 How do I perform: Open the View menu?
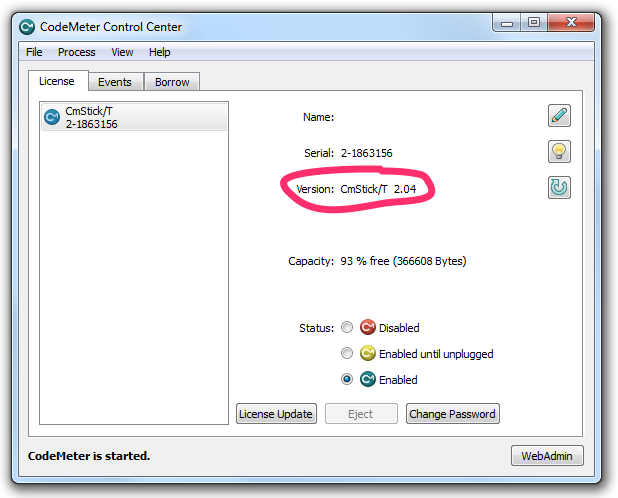point(122,52)
